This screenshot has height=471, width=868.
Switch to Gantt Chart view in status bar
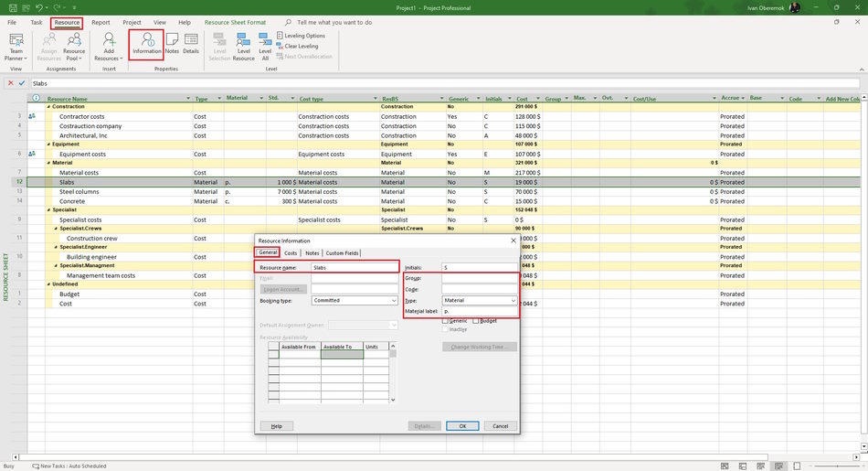(725, 466)
